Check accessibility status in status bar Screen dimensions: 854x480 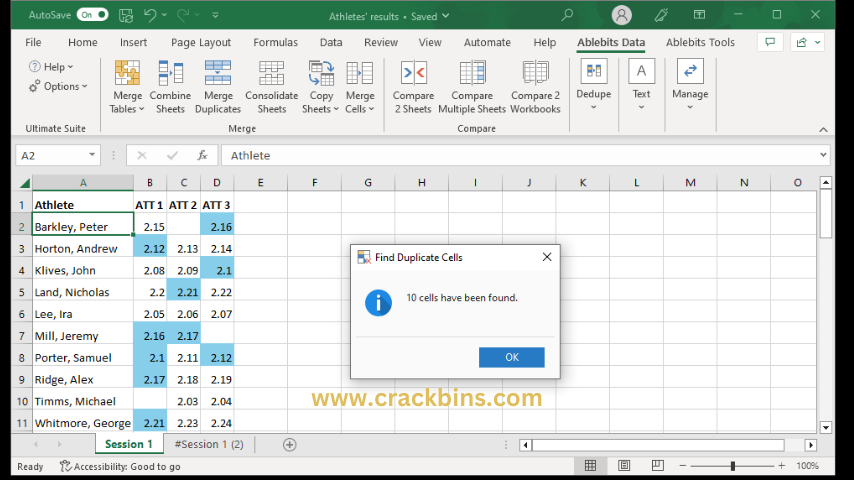pyautogui.click(x=120, y=466)
